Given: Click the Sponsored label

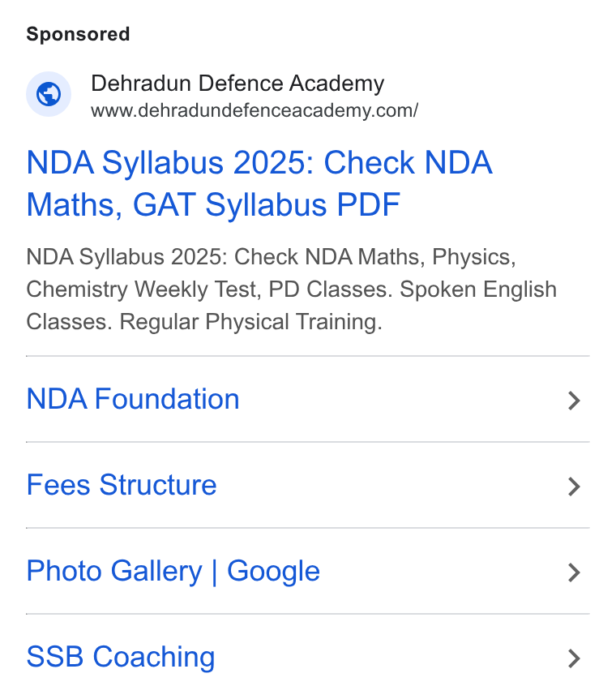Looking at the screenshot, I should (78, 34).
